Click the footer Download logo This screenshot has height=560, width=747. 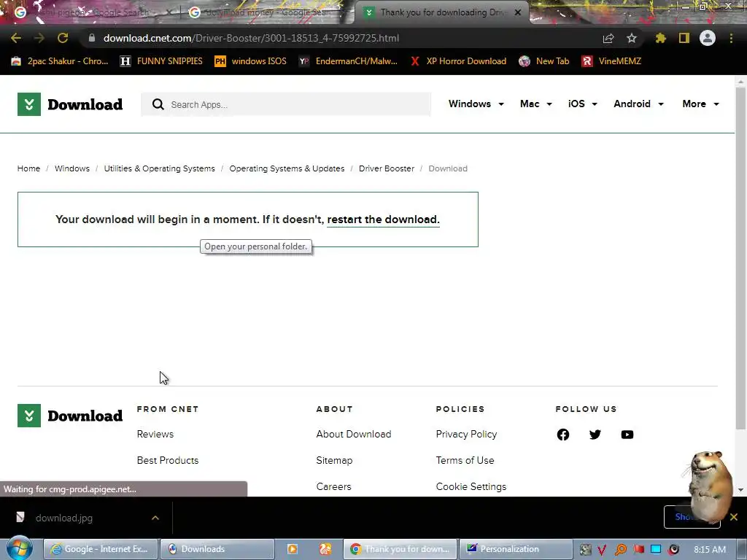[70, 416]
